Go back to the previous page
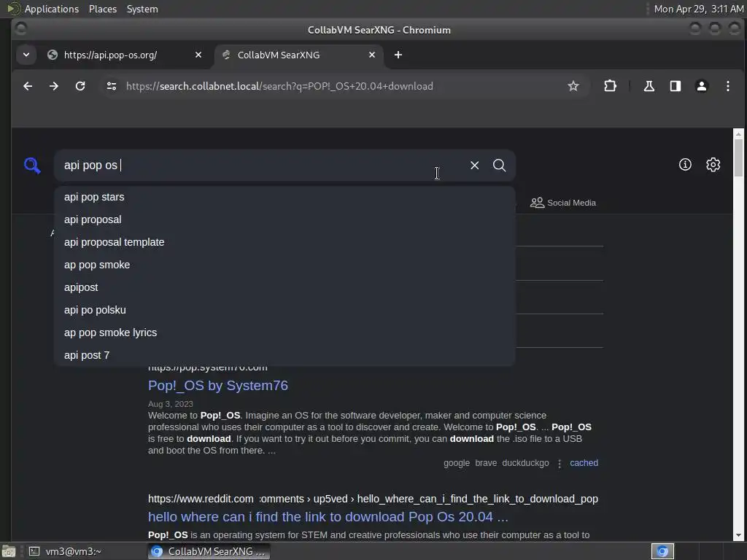Viewport: 747px width, 560px height. (28, 86)
